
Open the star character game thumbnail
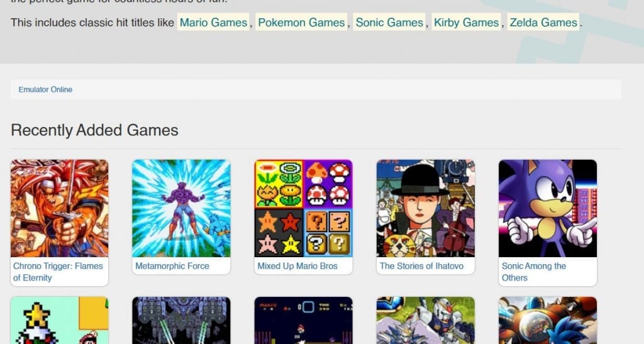pos(60,320)
